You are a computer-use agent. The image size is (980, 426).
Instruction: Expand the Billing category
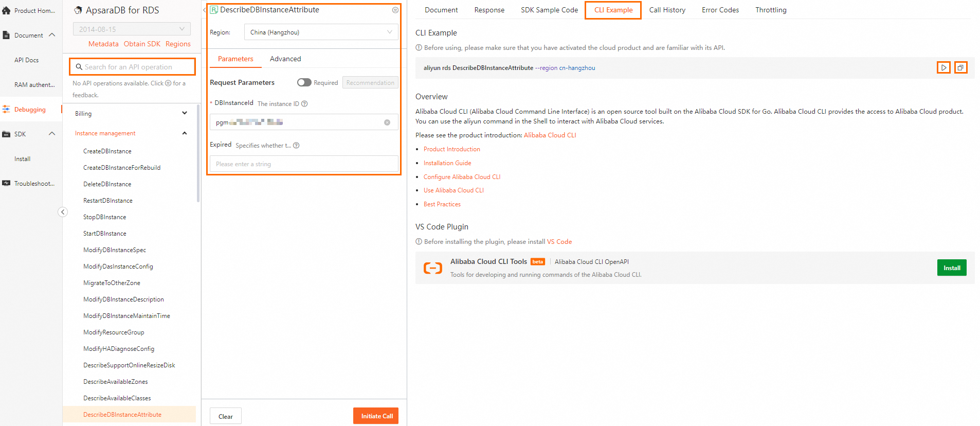tap(185, 113)
